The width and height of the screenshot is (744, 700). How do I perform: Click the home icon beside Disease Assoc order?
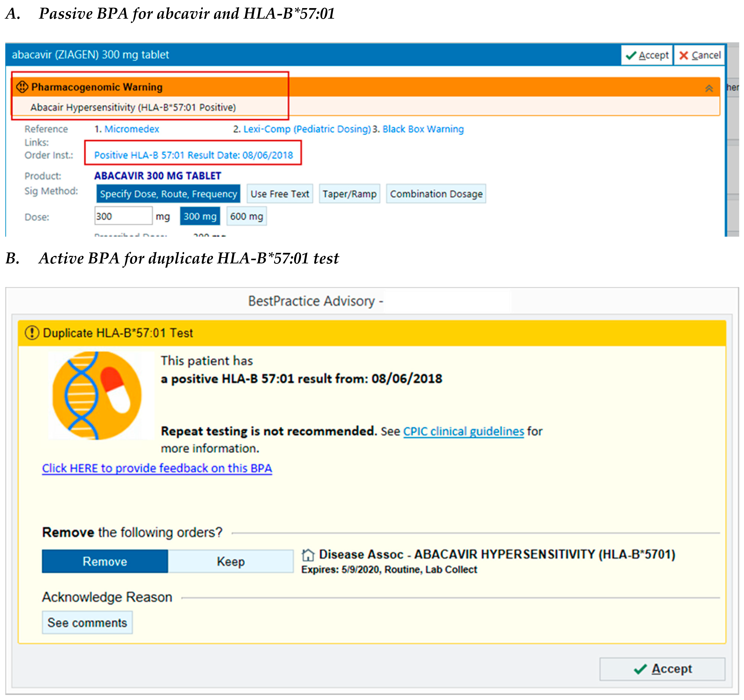308,555
